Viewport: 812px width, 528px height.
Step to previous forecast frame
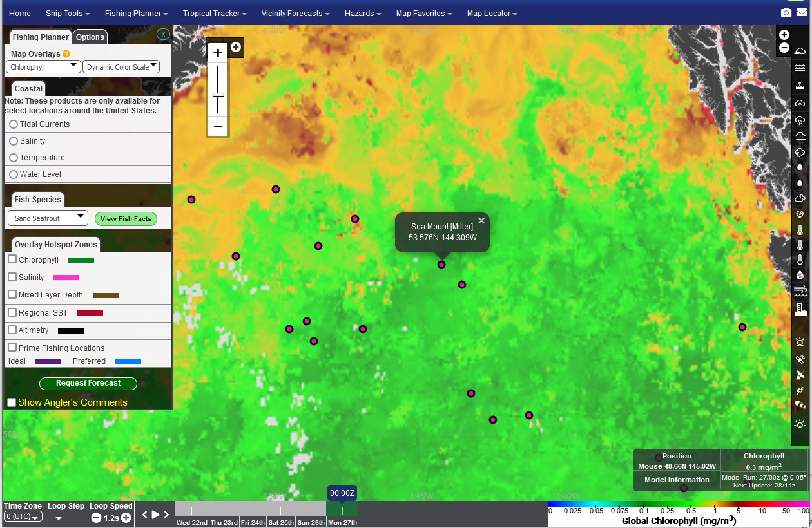tap(145, 515)
